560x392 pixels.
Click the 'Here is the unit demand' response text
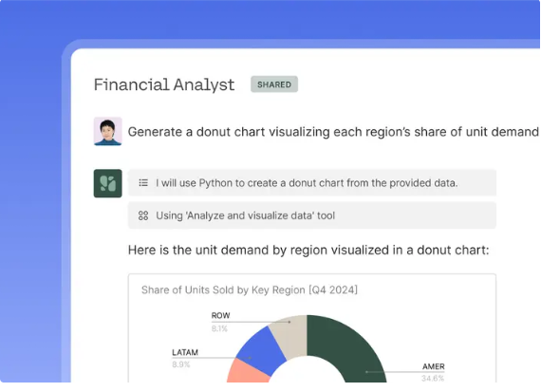pyautogui.click(x=308, y=250)
